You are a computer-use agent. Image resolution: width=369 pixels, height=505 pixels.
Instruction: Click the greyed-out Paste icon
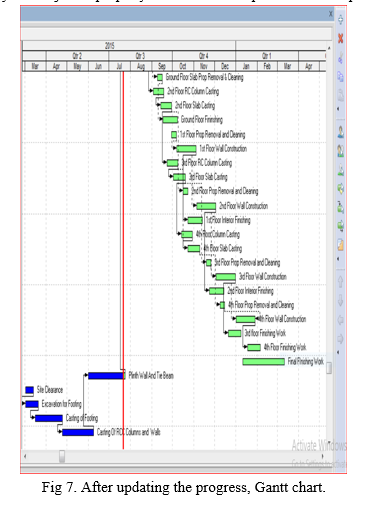pyautogui.click(x=340, y=95)
